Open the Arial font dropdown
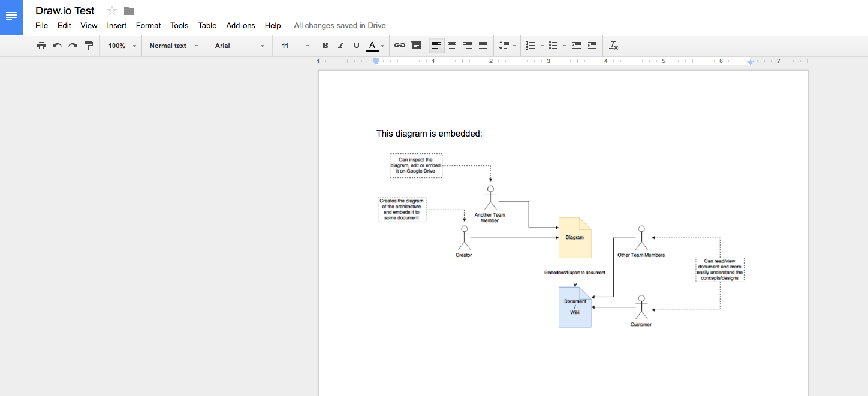868x396 pixels. 239,46
